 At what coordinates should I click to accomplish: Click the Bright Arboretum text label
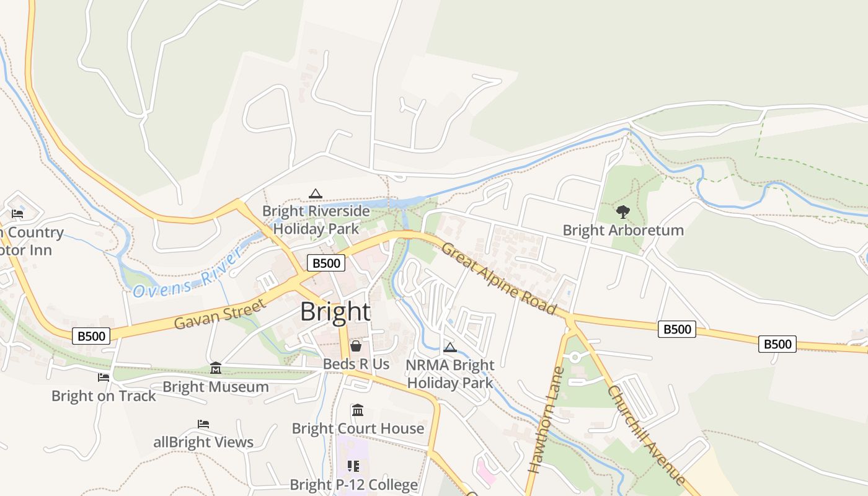coord(623,230)
